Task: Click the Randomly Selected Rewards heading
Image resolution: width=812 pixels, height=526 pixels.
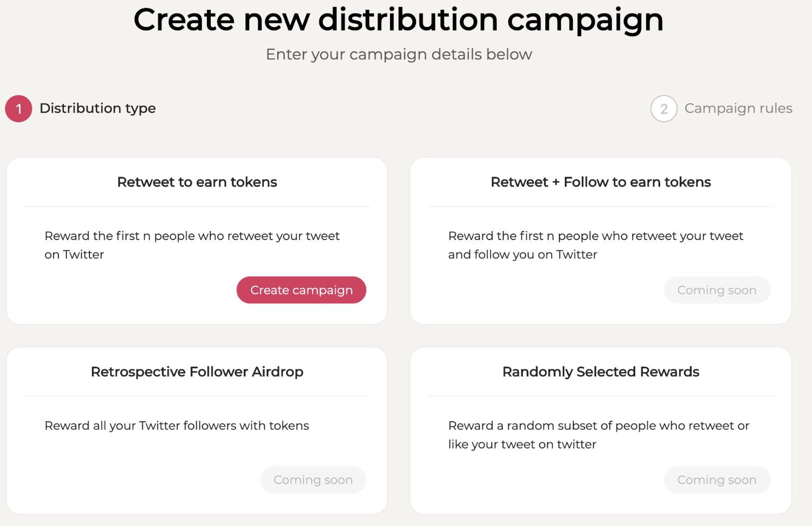Action: (x=600, y=371)
